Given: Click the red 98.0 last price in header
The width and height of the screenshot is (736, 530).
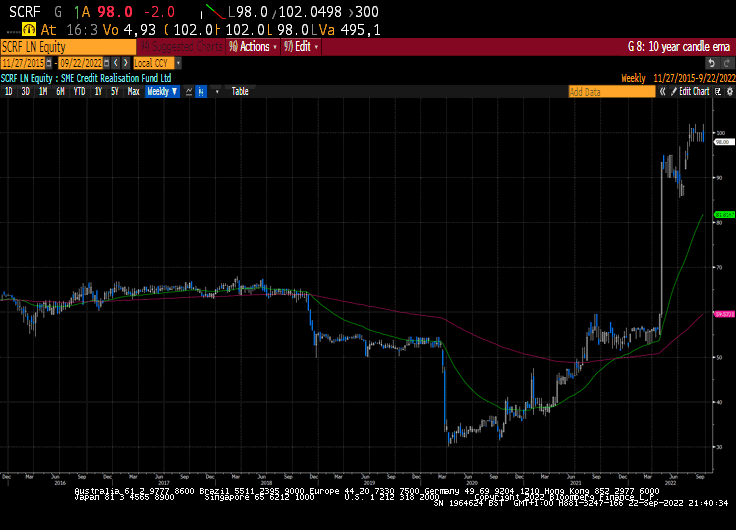Looking at the screenshot, I should [x=115, y=11].
